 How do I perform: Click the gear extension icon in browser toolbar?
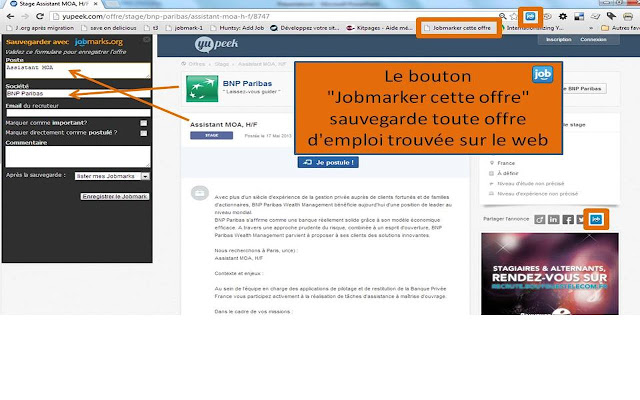pyautogui.click(x=563, y=16)
